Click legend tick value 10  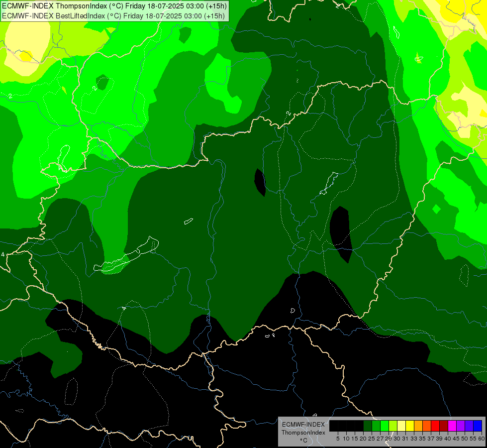point(346,439)
